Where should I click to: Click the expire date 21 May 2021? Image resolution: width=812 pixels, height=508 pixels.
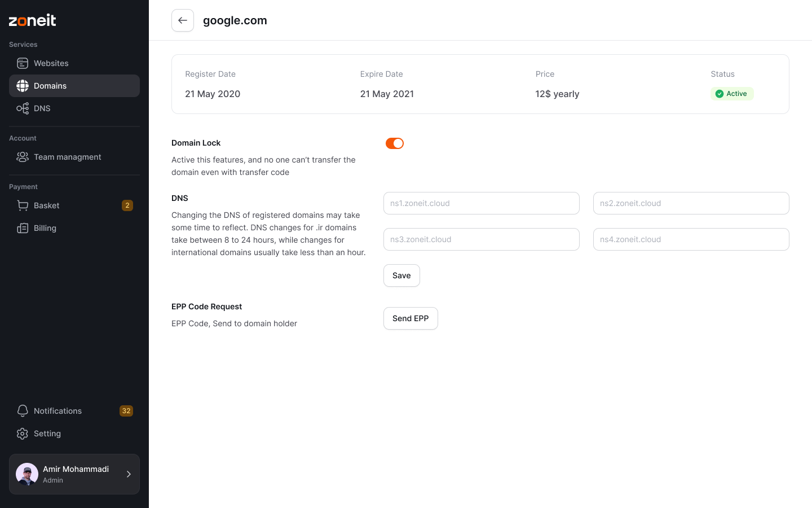click(387, 94)
